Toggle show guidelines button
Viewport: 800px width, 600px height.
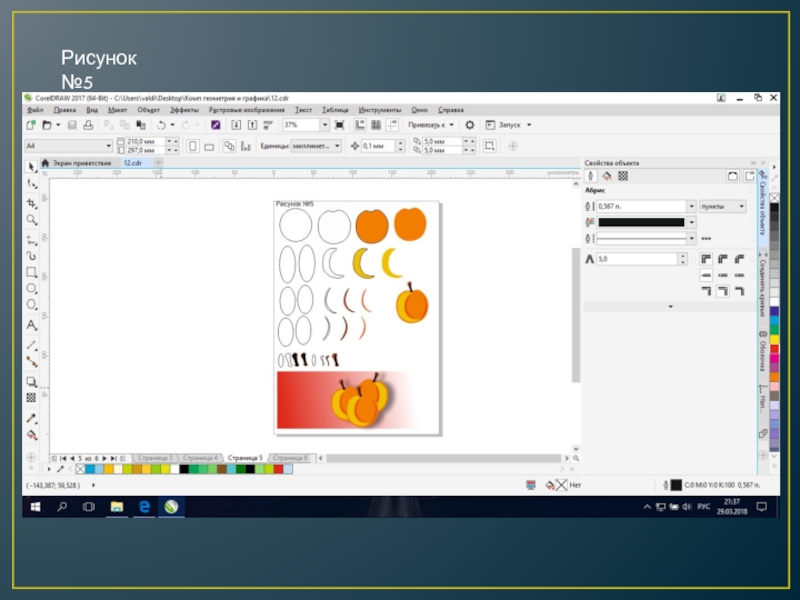(x=392, y=125)
